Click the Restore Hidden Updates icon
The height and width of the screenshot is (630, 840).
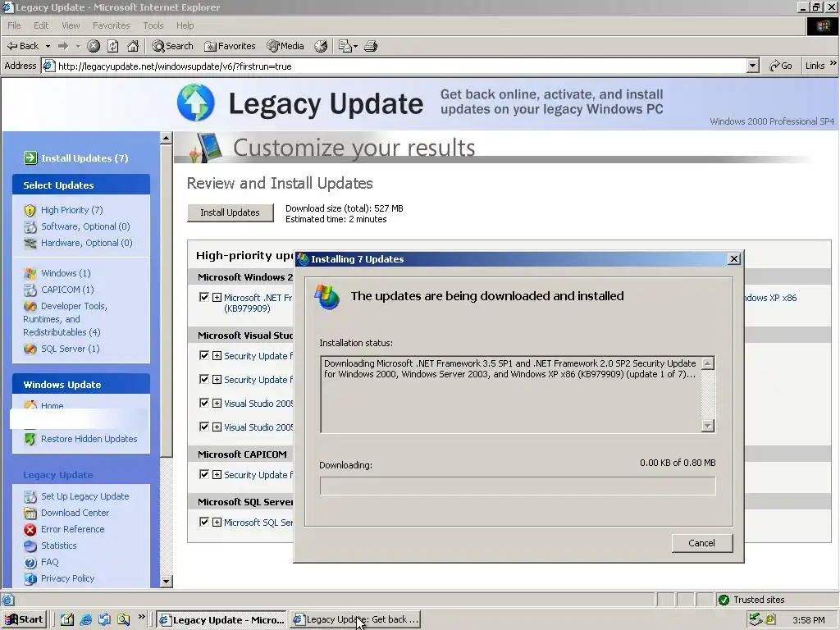[30, 439]
